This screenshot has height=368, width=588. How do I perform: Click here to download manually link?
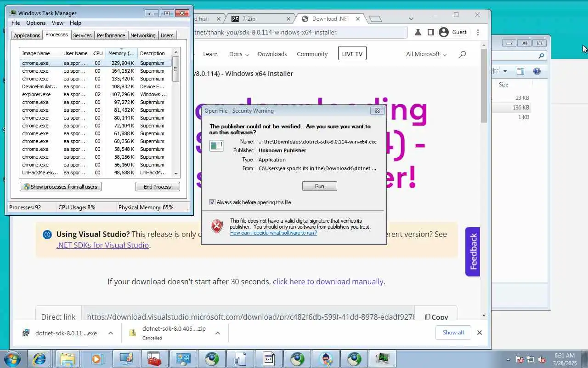328,282
